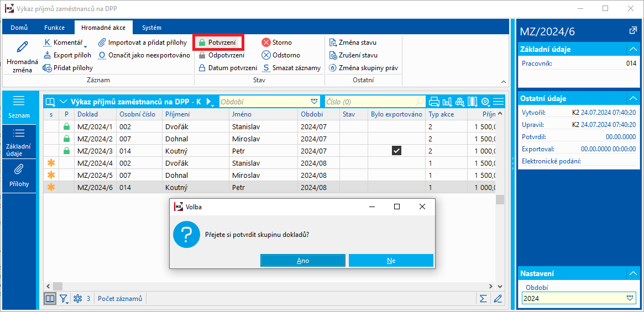Open the Přílohy side tab
Image resolution: width=644 pixels, height=312 pixels.
(20, 177)
